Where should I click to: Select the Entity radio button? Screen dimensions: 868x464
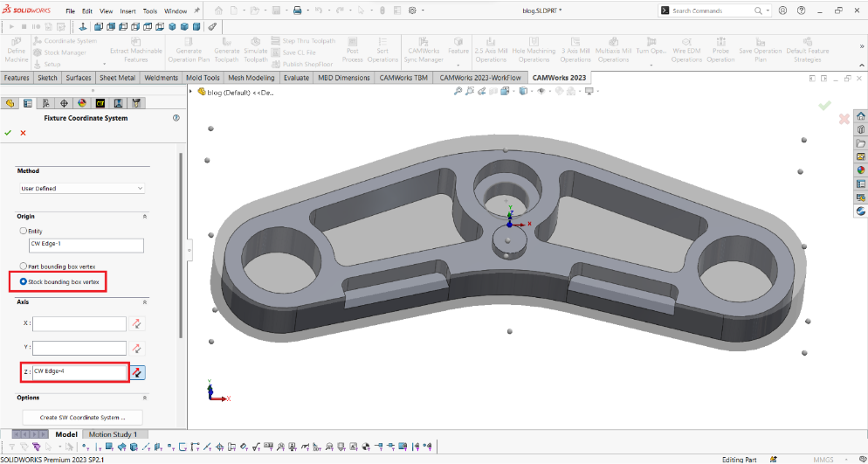(x=24, y=231)
